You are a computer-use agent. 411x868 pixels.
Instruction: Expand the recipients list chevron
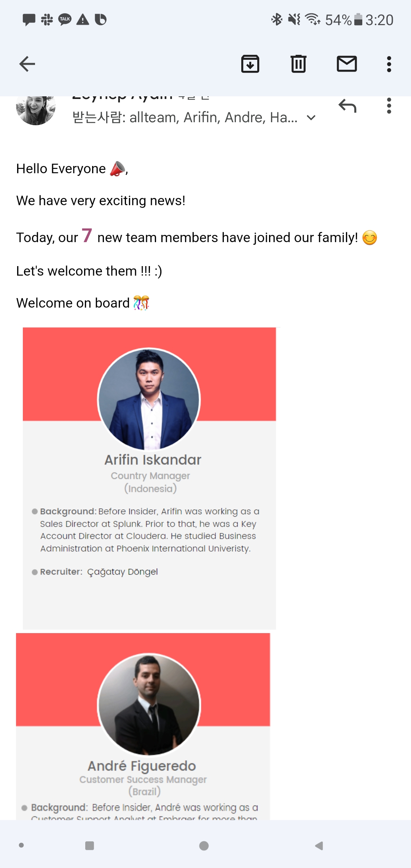311,118
